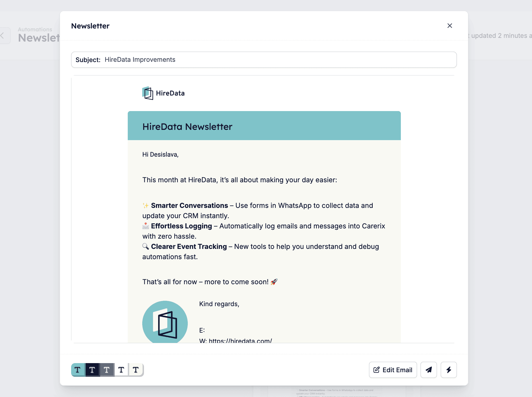Screen dimensions: 532x397
Task: Click the inbox emoji before Effortless Logging
Action: pos(146,226)
